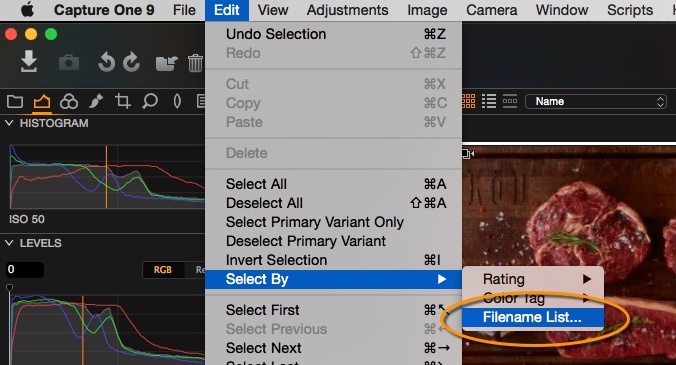676x365 pixels.
Task: Click the Undo arrow toolbar icon
Action: 106,62
